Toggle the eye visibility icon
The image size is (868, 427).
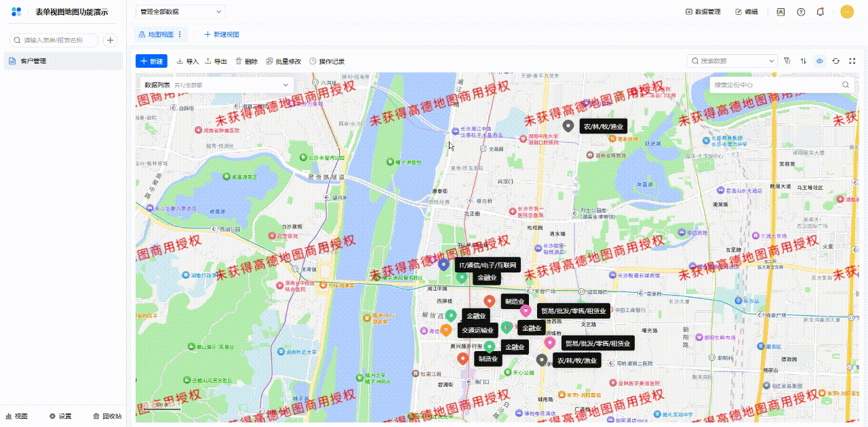[x=820, y=61]
